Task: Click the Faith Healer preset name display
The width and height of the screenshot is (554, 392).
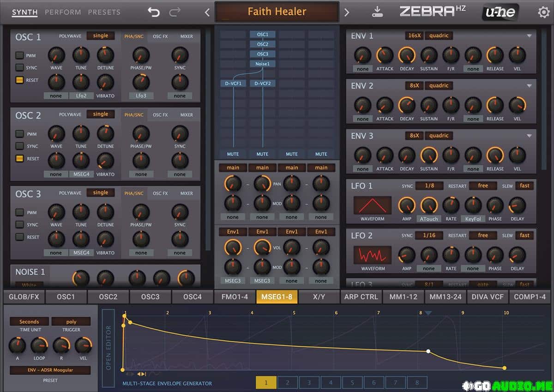Action: (x=277, y=12)
